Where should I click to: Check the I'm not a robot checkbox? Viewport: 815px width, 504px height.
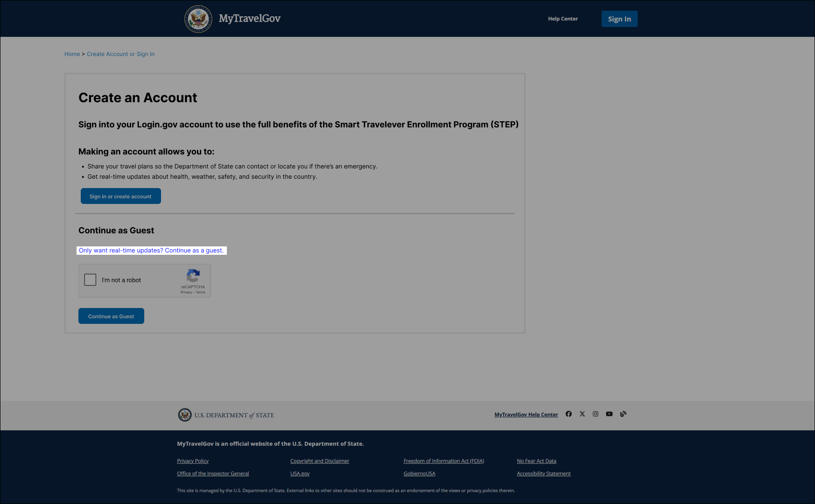point(90,280)
